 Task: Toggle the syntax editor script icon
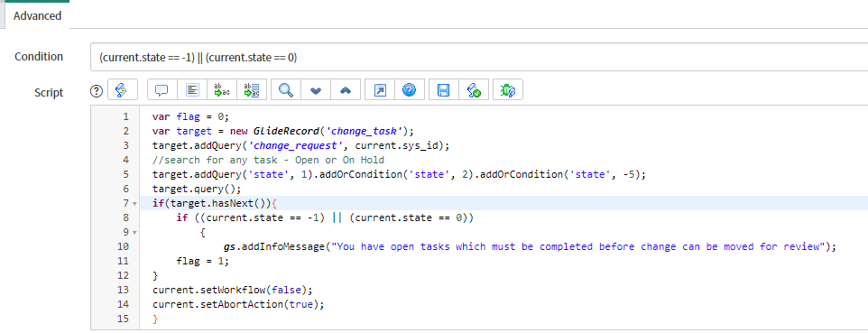(x=122, y=90)
